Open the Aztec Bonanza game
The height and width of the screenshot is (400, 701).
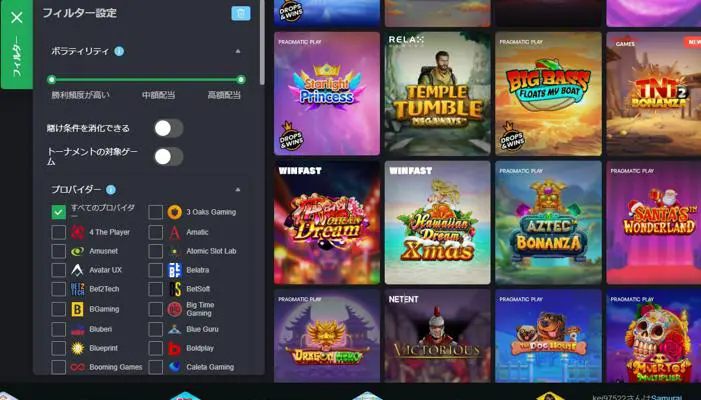[x=549, y=223]
